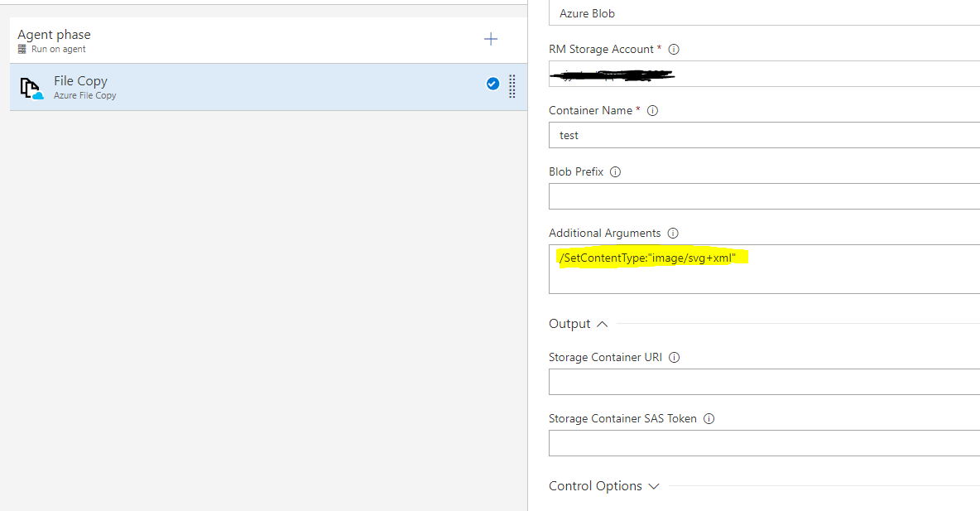Click the Storage Container SAS Token field
This screenshot has height=511, width=980.
click(x=764, y=443)
